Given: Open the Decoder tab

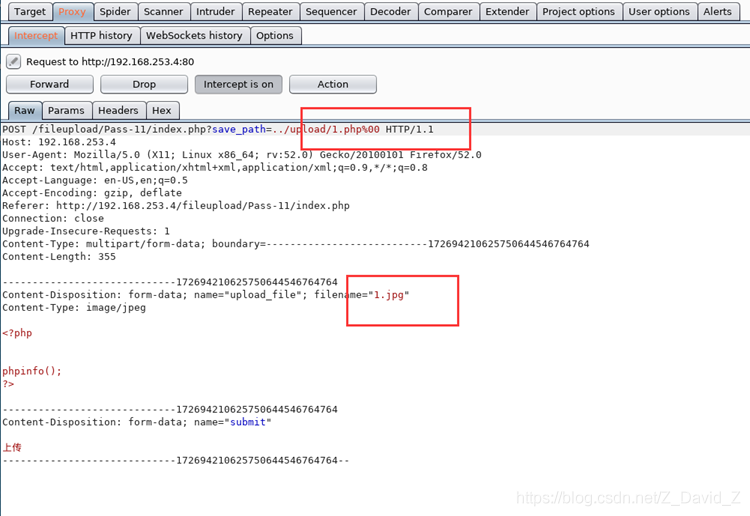Looking at the screenshot, I should 390,11.
